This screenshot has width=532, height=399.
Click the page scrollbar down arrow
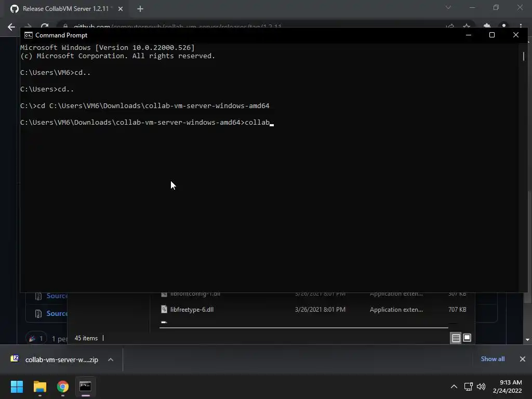coord(527,340)
